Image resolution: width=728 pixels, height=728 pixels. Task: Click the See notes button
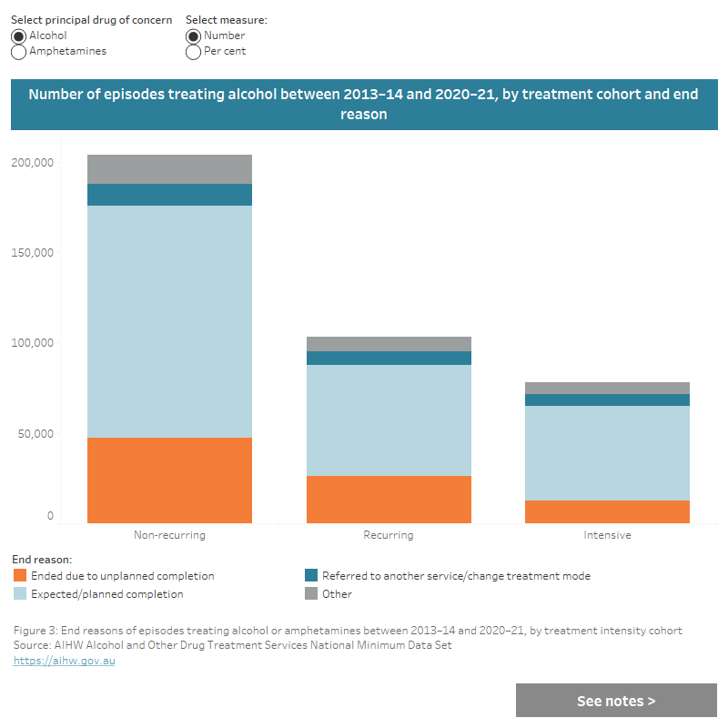616,700
